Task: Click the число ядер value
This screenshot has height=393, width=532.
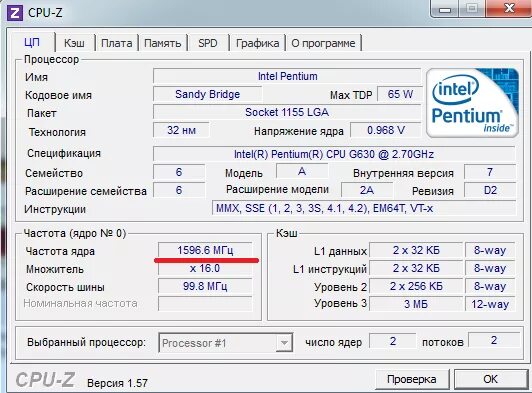Action: tap(393, 340)
